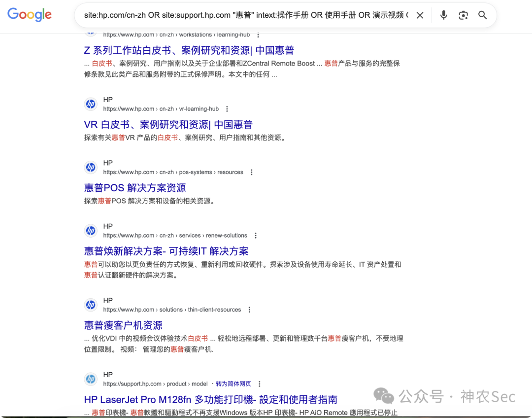
Task: Click the 转为简体网页 translation link
Action: [234, 383]
